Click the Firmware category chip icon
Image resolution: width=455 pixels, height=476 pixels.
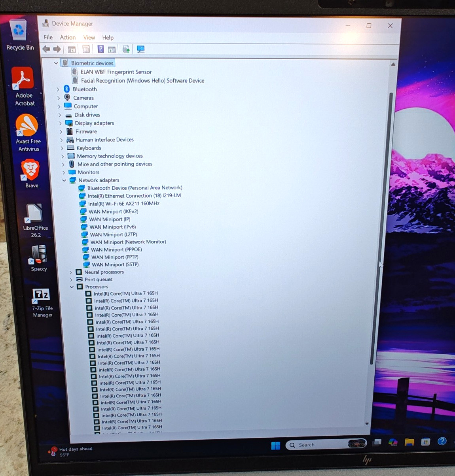[x=70, y=131]
